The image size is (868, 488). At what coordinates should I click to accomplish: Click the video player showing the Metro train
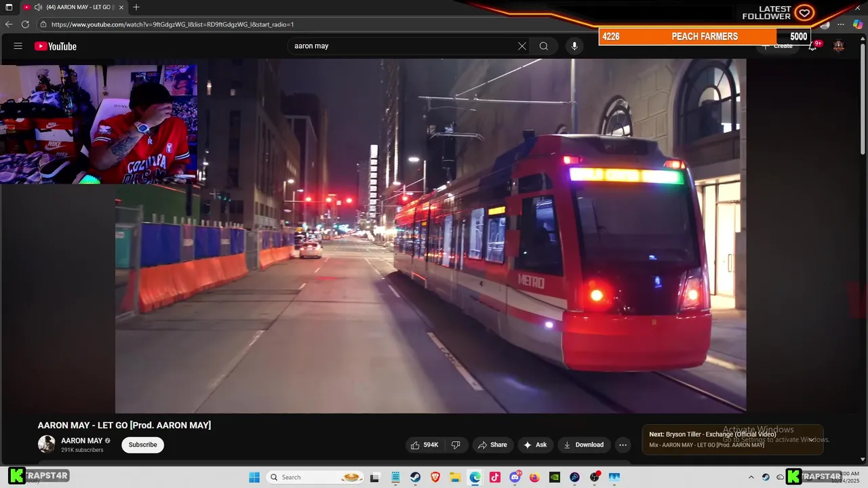tap(431, 236)
